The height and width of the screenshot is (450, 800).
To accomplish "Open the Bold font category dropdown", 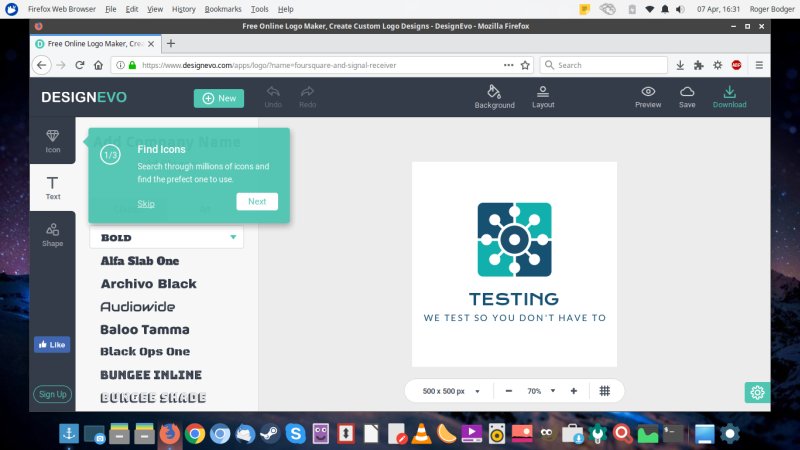I will click(x=167, y=237).
